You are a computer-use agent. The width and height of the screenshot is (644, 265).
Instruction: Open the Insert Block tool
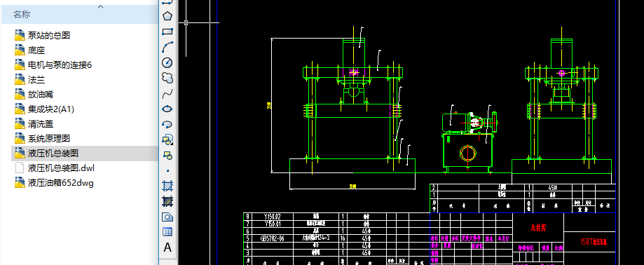coord(167,140)
